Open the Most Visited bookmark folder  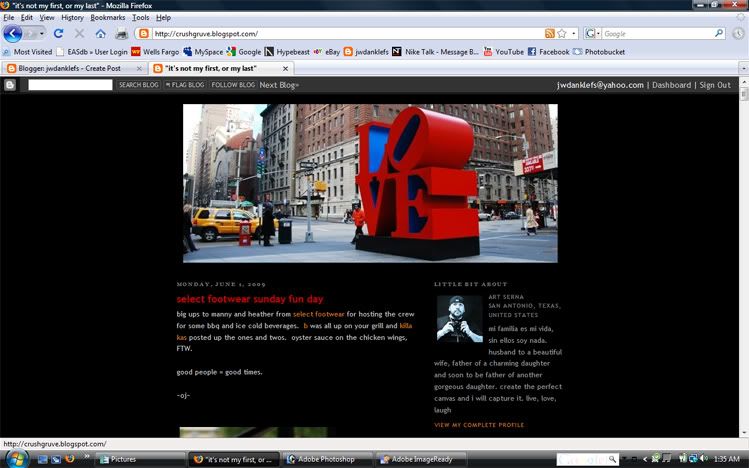pyautogui.click(x=28, y=52)
